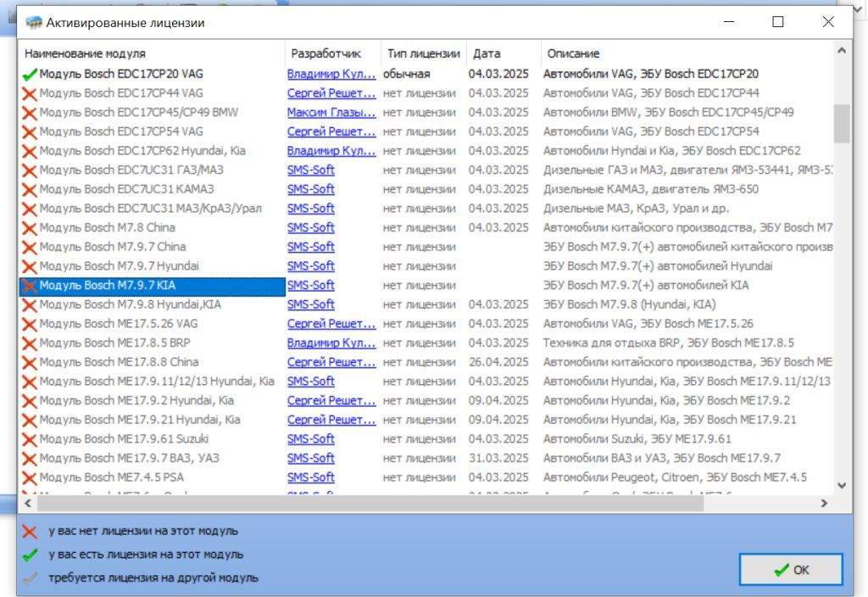
Task: Select the Модуль Bosch M7.8 China row
Action: pos(426,227)
